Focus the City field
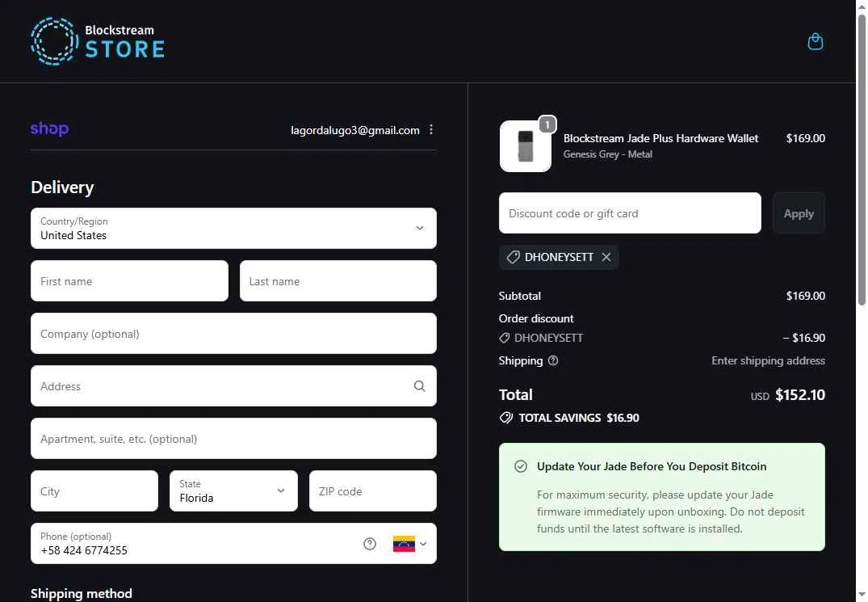Viewport: 868px width, 602px height. tap(94, 490)
